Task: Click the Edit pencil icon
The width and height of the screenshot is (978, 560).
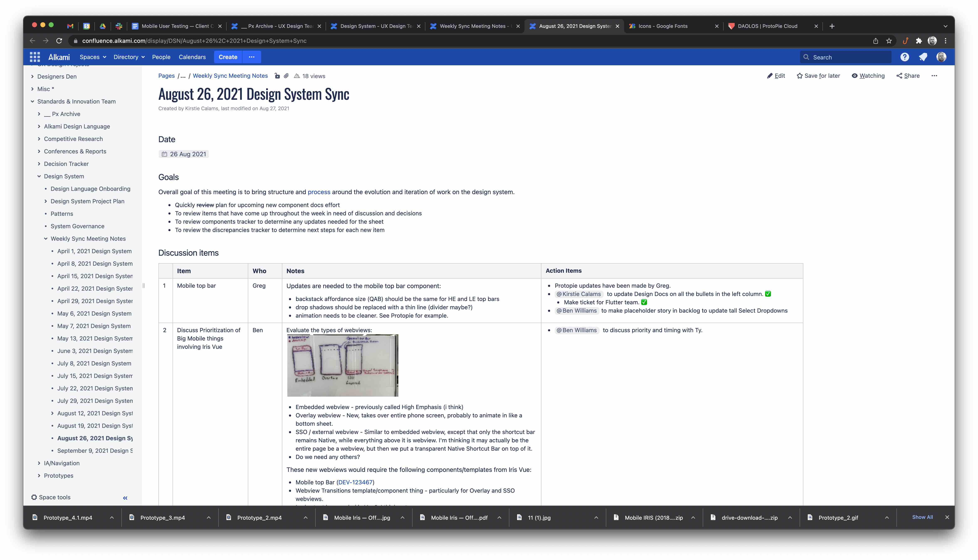Action: [769, 76]
